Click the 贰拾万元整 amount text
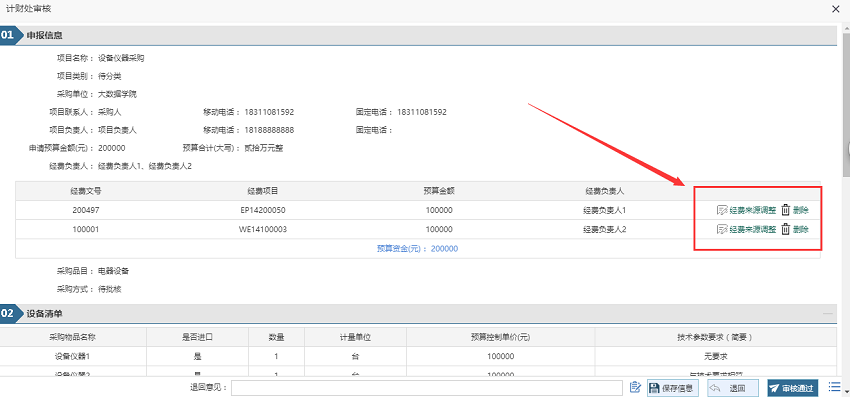The height and width of the screenshot is (397, 850). click(x=263, y=148)
